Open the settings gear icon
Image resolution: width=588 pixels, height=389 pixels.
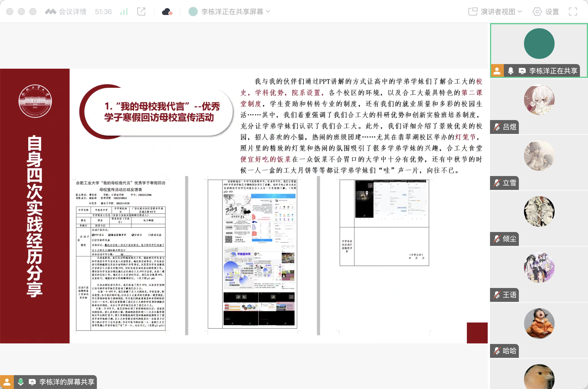(537, 12)
